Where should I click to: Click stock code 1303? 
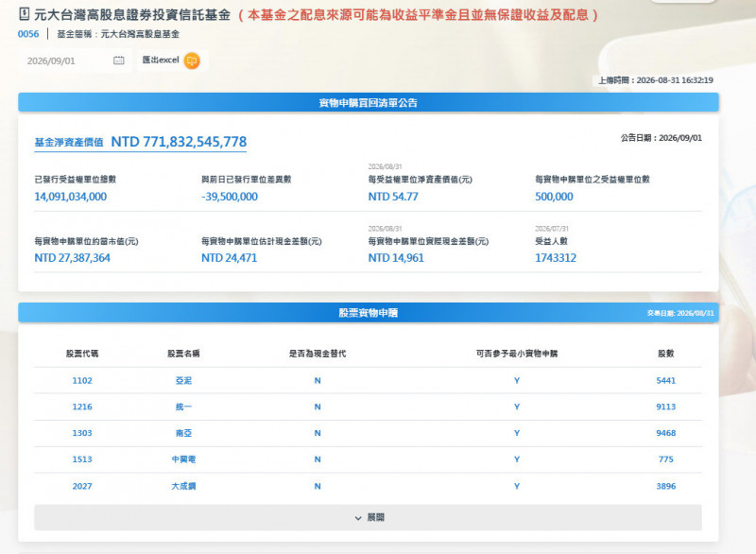[x=82, y=433]
